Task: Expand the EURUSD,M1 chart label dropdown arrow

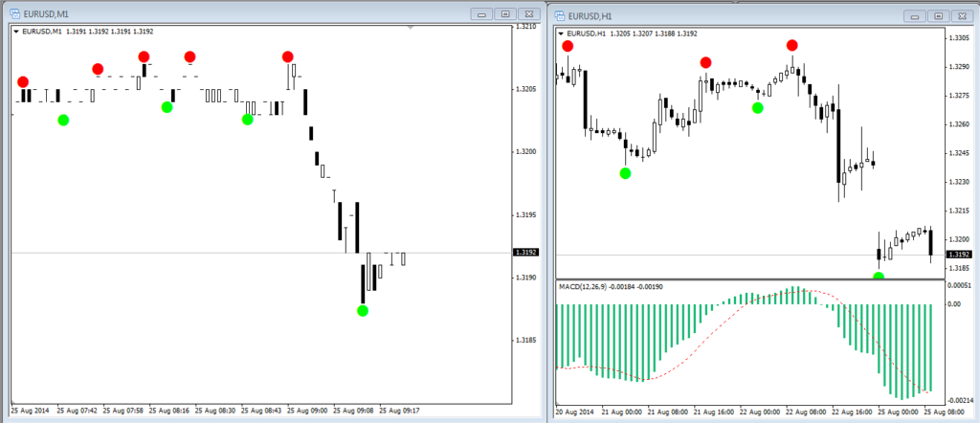Action: (x=15, y=32)
